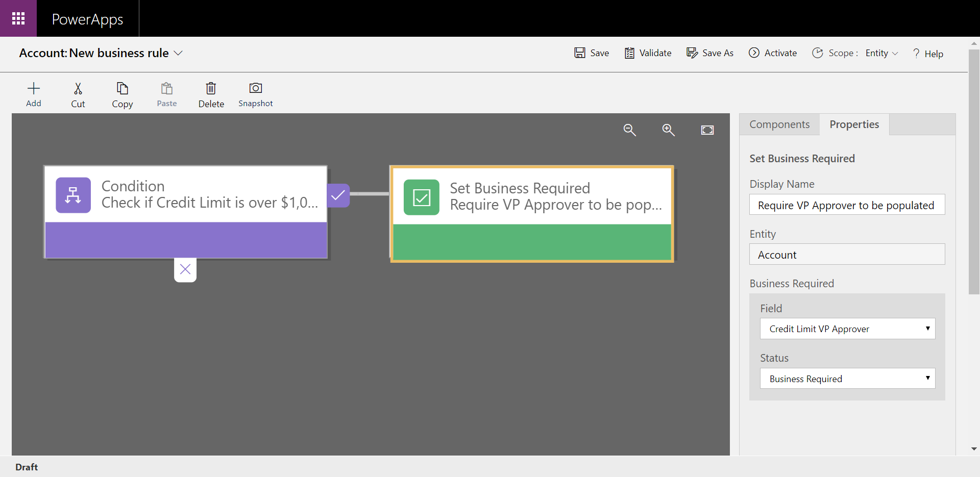Zoom in on the designer canvas
This screenshot has height=477, width=980.
[669, 130]
